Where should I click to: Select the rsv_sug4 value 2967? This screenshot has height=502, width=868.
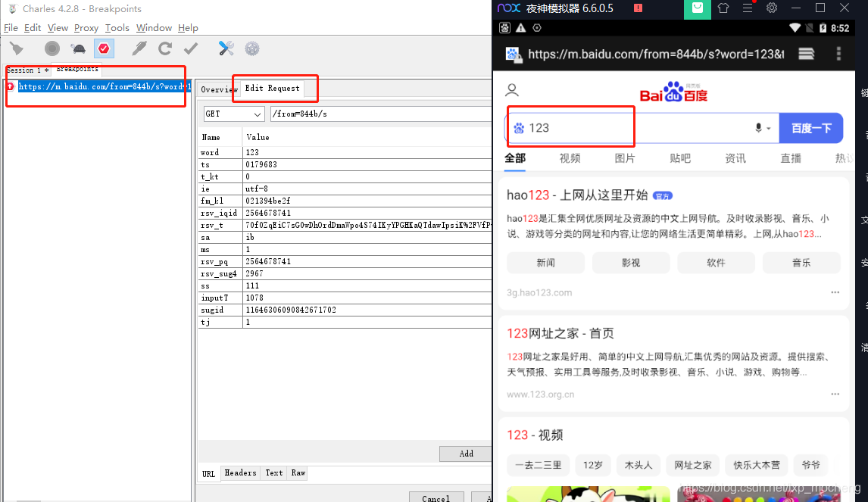(x=367, y=273)
